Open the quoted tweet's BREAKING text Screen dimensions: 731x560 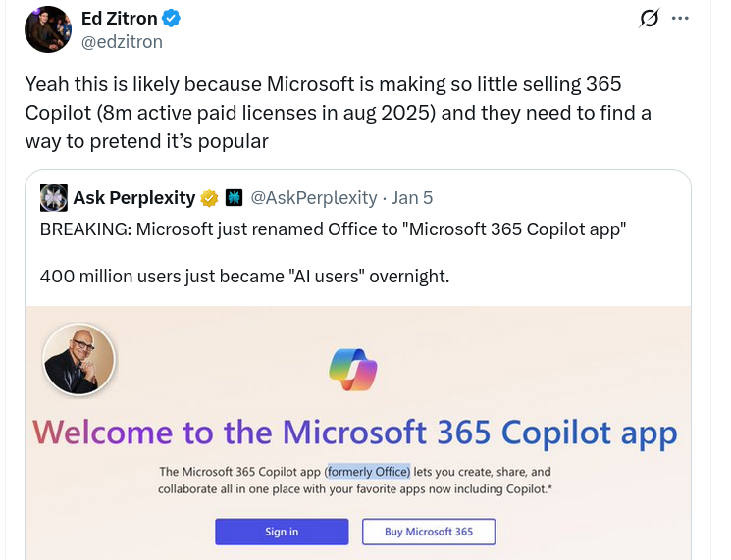(x=334, y=229)
